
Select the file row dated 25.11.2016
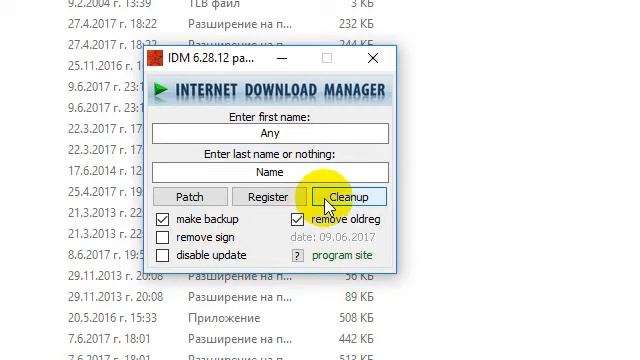click(x=105, y=65)
